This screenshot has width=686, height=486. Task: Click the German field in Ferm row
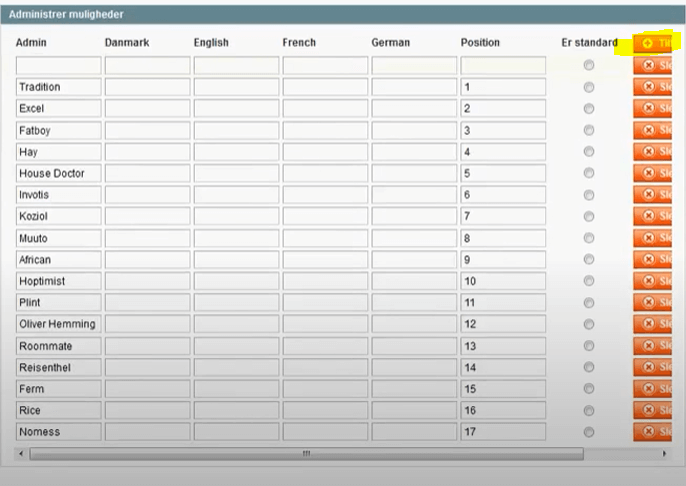click(414, 388)
